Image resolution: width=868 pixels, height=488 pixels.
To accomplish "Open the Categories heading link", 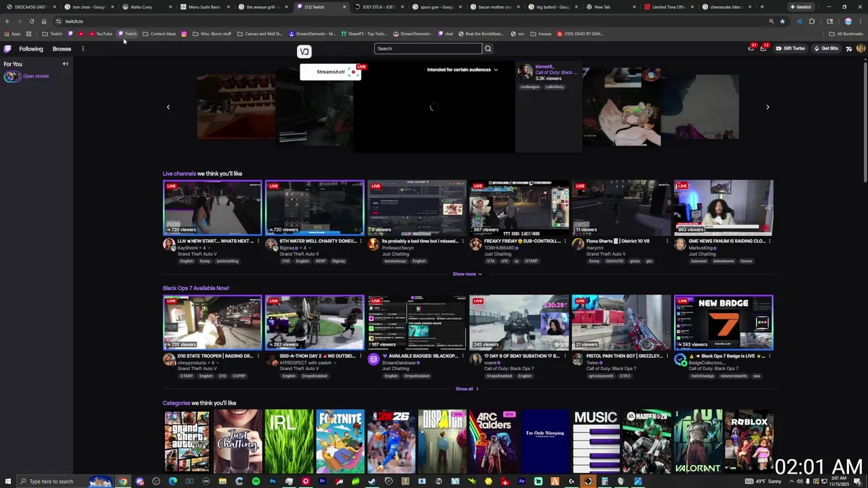I will point(176,403).
